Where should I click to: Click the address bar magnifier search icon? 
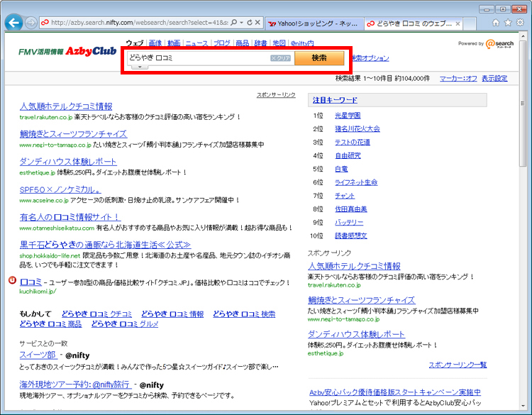(x=234, y=23)
